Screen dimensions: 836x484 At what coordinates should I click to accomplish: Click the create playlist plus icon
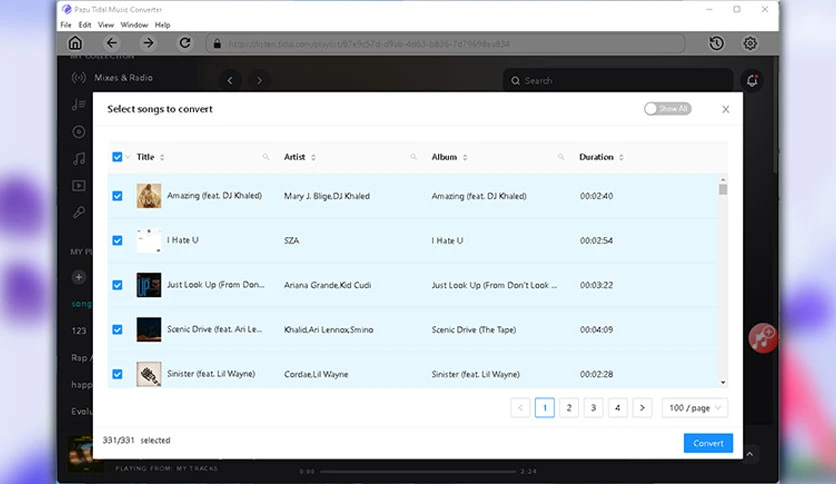[x=79, y=277]
